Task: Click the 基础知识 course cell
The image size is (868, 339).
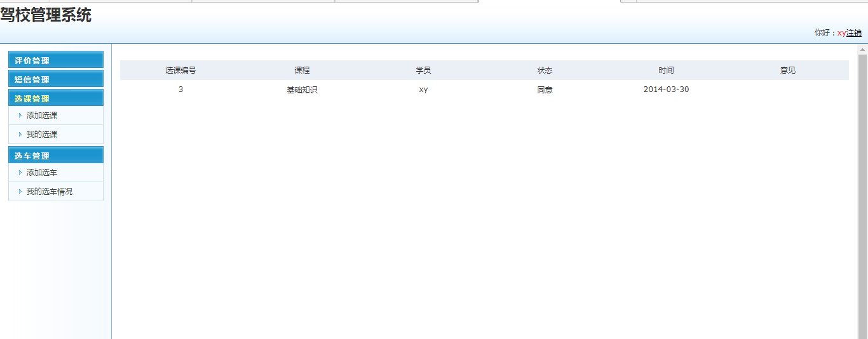Action: 302,90
